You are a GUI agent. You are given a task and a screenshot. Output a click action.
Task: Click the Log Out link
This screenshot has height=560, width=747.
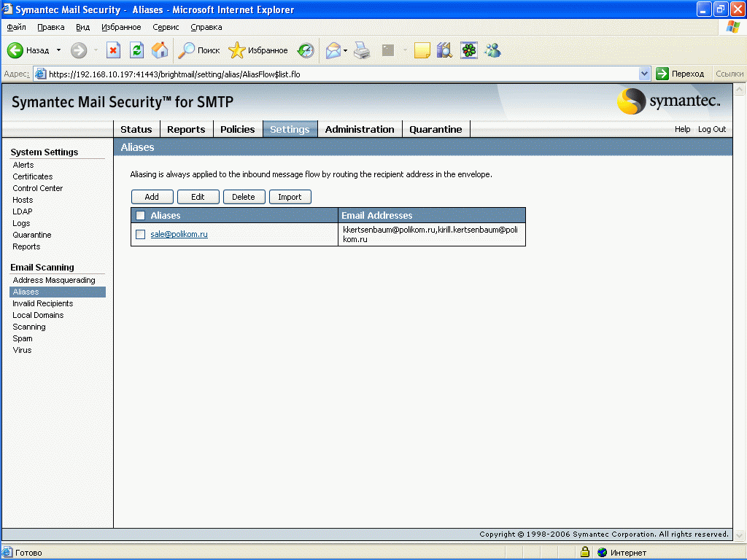pyautogui.click(x=712, y=129)
